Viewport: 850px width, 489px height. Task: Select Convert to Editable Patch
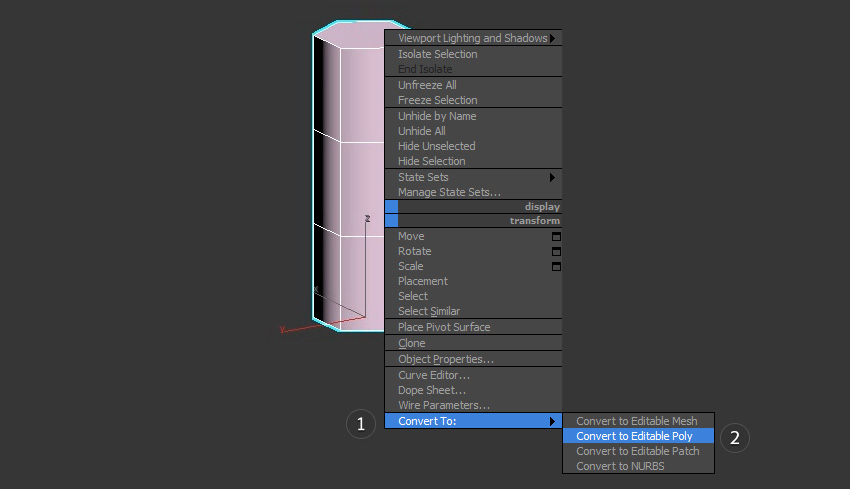(x=637, y=451)
